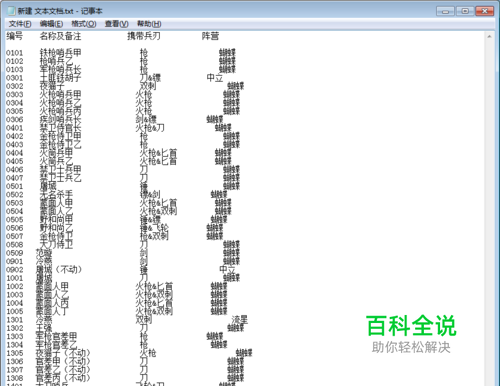Place cursor at row number 1002
500x386 pixels.
pos(15,286)
